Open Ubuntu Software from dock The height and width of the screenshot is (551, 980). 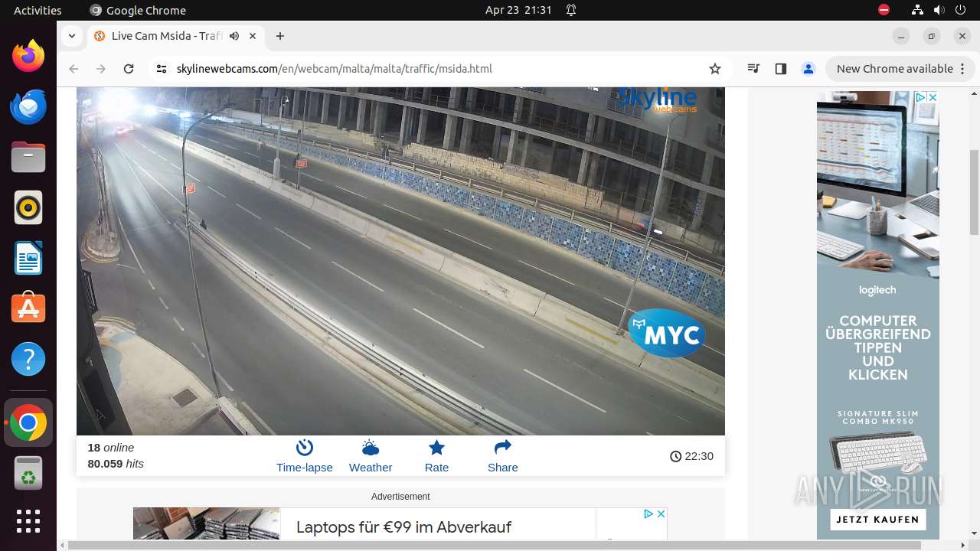click(28, 308)
